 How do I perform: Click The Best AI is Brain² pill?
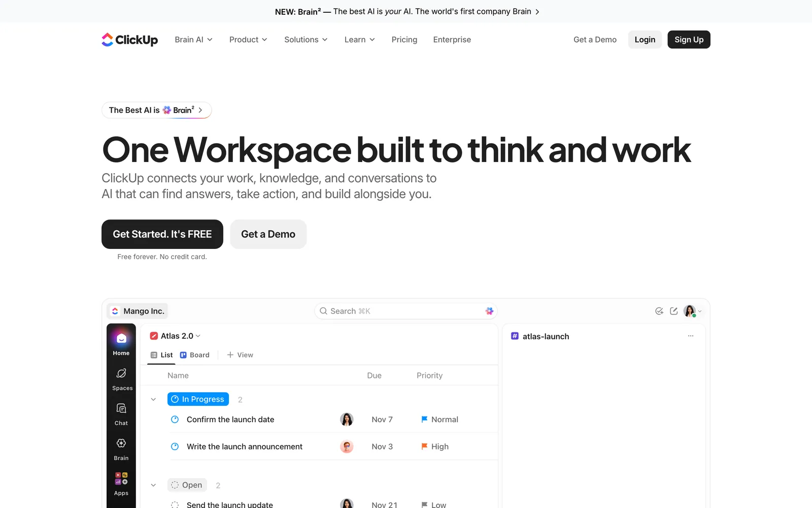tap(156, 110)
